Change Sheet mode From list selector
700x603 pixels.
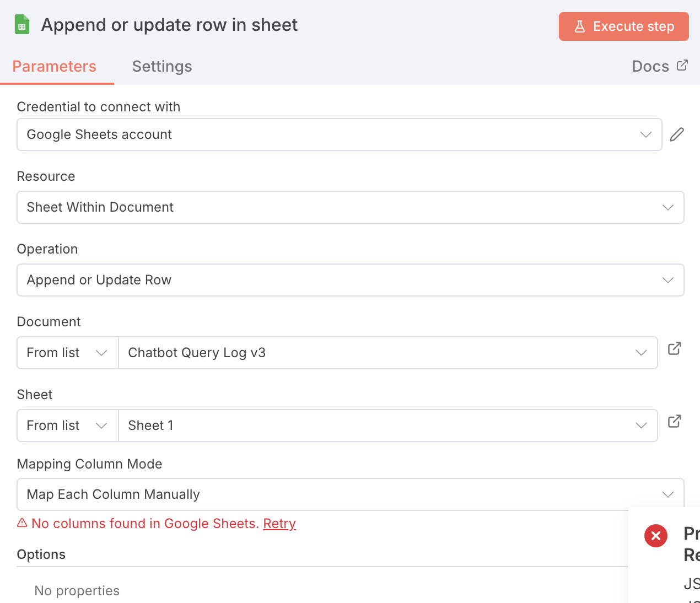click(67, 426)
